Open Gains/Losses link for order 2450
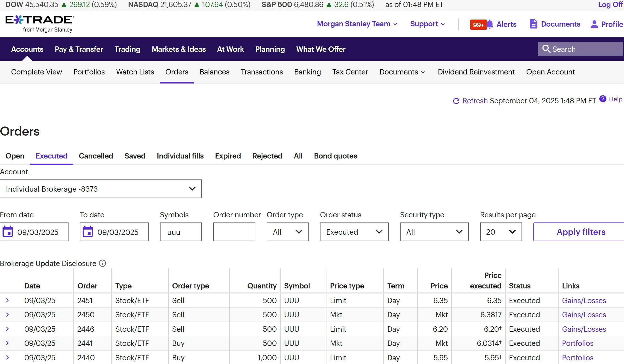The width and height of the screenshot is (624, 364). point(584,315)
